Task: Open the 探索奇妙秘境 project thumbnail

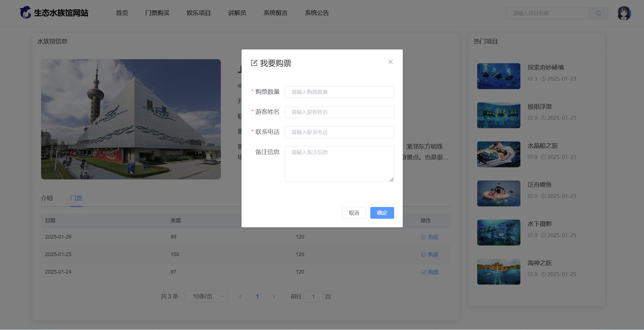Action: tap(499, 76)
